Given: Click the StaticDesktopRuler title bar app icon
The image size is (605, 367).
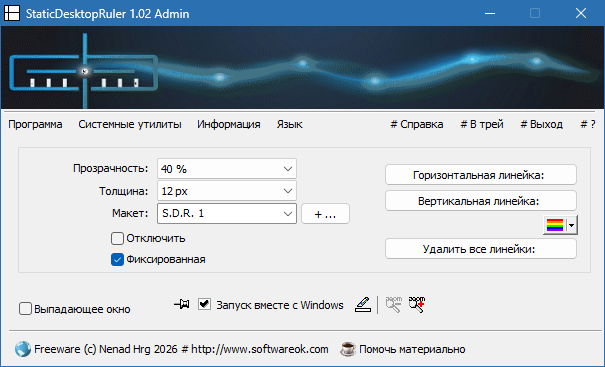Looking at the screenshot, I should (x=12, y=14).
